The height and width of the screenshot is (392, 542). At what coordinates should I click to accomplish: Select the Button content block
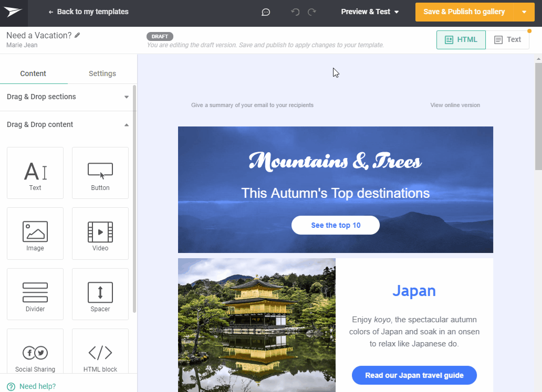[100, 173]
